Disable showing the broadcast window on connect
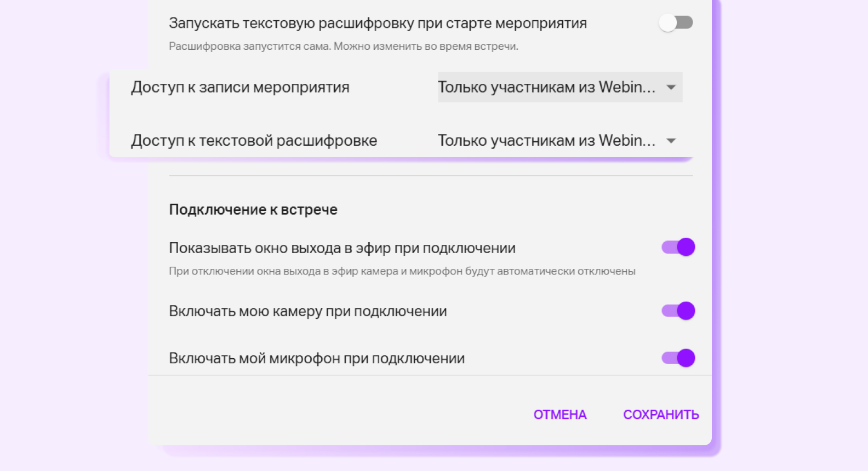868x471 pixels. tap(678, 248)
